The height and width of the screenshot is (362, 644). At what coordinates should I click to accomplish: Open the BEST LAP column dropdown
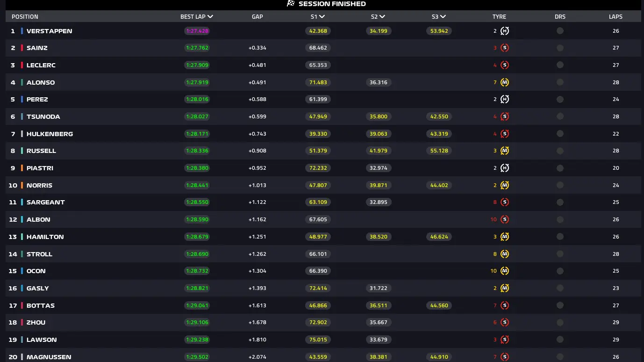[x=210, y=16]
